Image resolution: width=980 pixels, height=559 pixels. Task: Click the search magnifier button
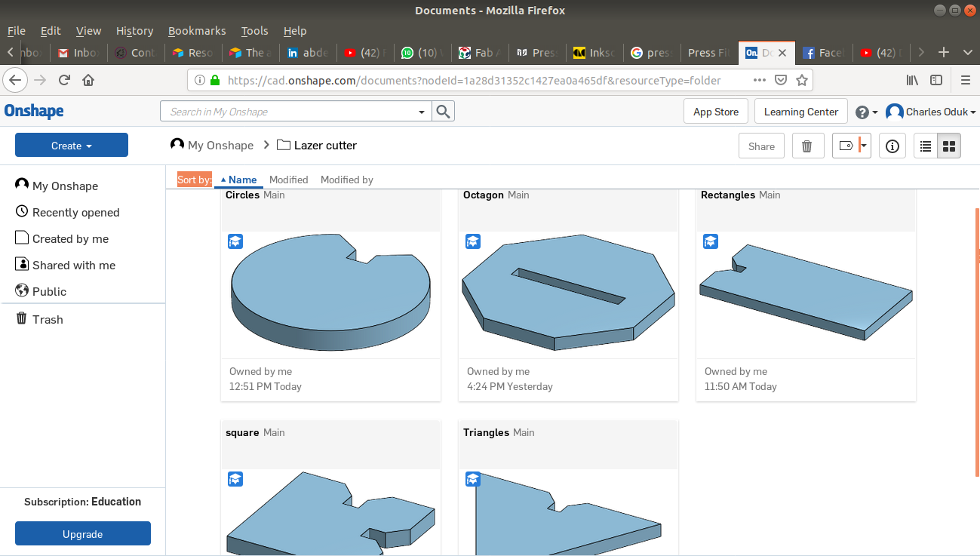coord(444,112)
